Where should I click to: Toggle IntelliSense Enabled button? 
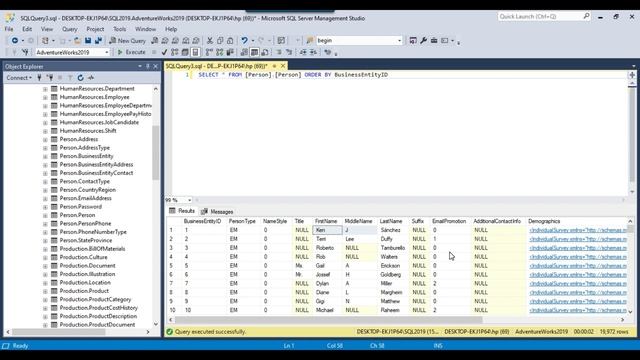pos(196,52)
